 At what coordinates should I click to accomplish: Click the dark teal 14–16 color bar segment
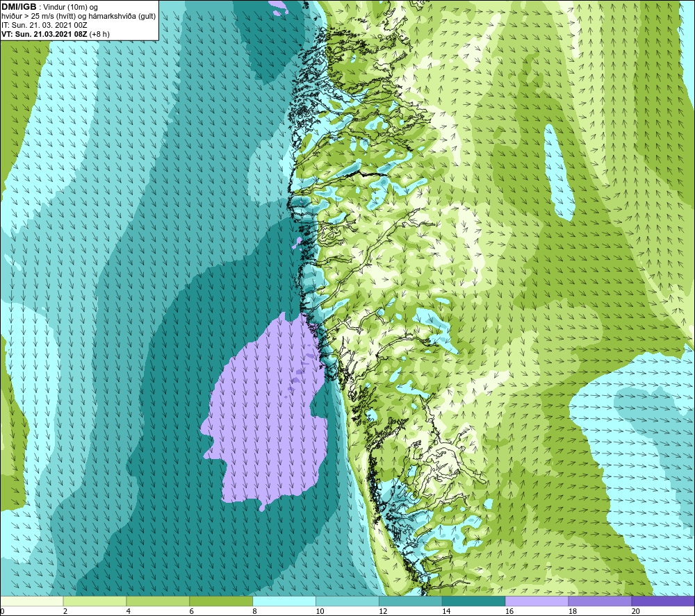[x=473, y=601]
